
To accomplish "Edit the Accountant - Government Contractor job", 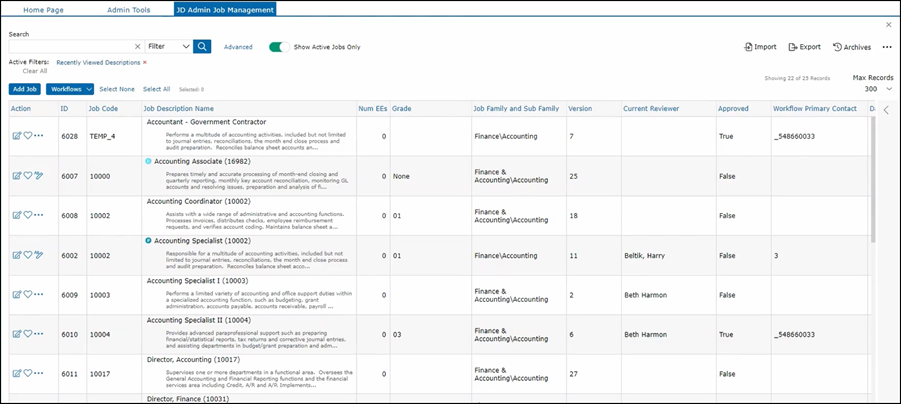I will 16,135.
